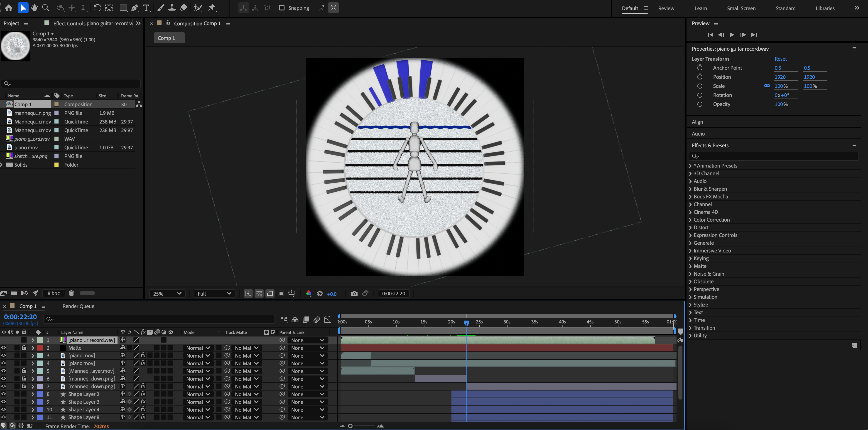Hide the piano.mov layer on row 3
Image resolution: width=868 pixels, height=430 pixels.
tap(3, 356)
